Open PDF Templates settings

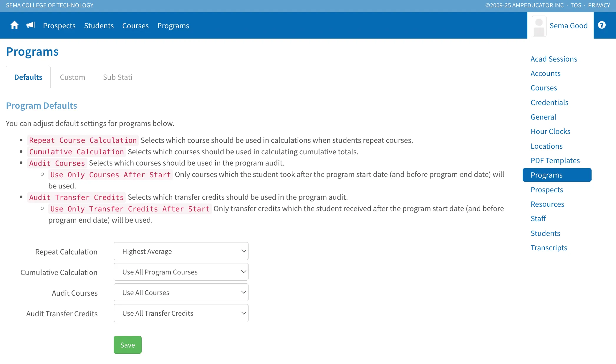555,161
